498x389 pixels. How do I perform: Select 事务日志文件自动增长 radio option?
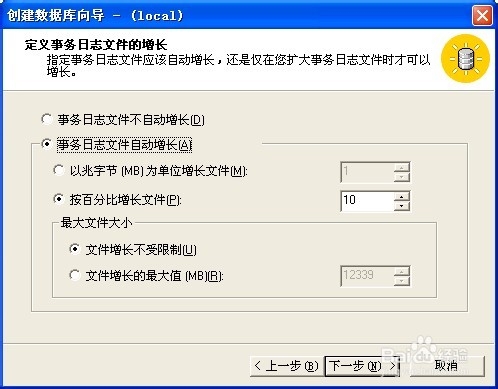pyautogui.click(x=46, y=144)
